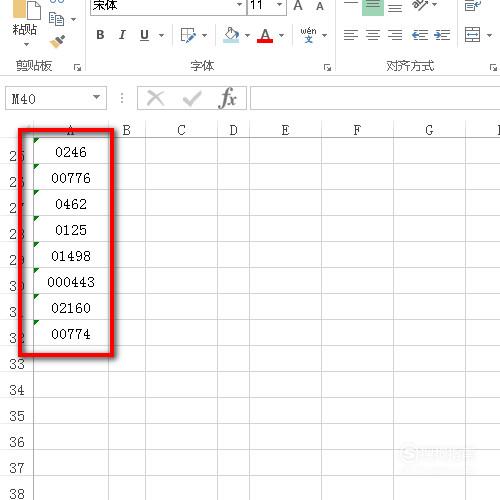Click into the formula bar input

375,98
